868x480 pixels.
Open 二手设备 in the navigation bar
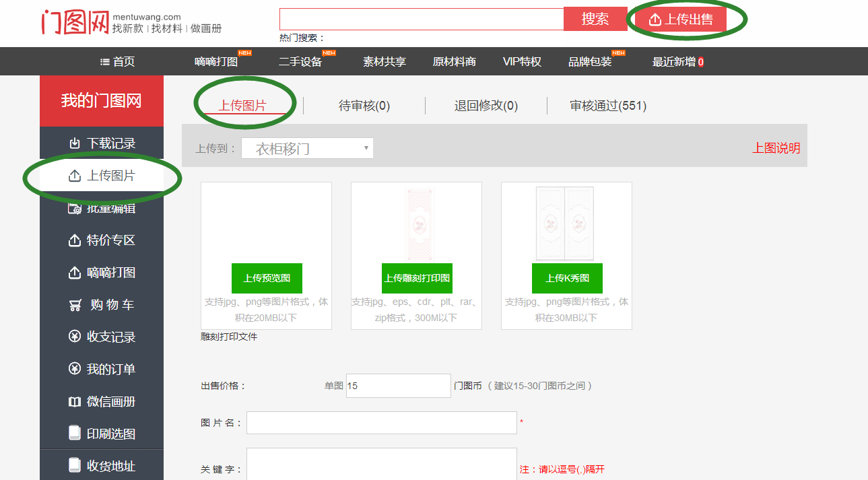pyautogui.click(x=300, y=62)
